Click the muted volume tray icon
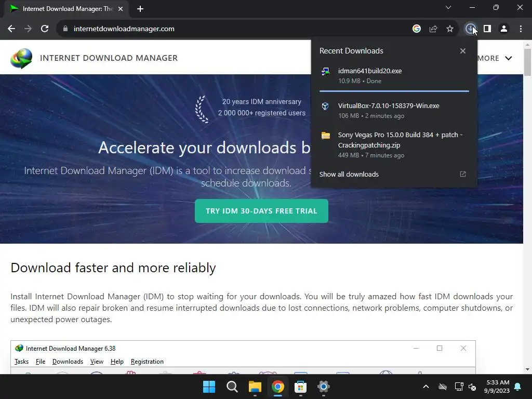532x399 pixels. (x=472, y=387)
